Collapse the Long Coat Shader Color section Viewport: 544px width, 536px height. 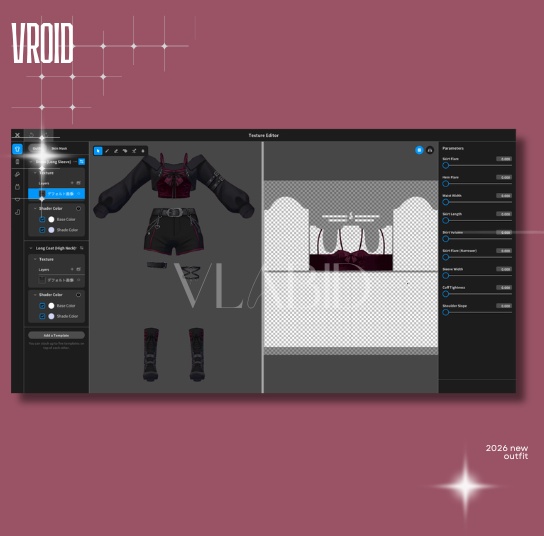click(x=35, y=295)
